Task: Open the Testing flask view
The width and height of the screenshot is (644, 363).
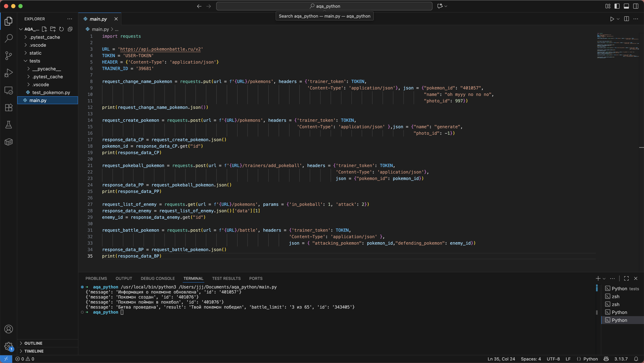Action: [x=8, y=125]
